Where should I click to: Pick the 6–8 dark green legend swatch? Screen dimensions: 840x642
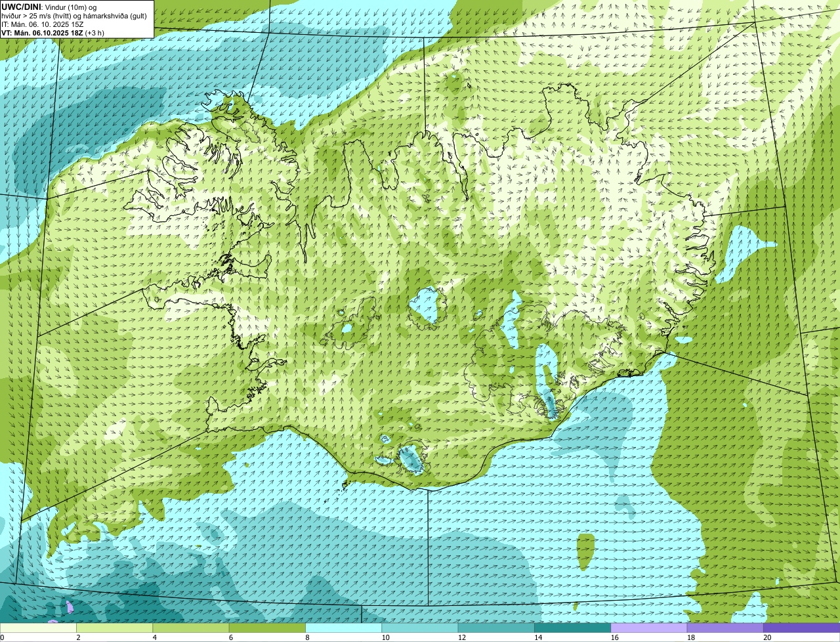click(268, 628)
